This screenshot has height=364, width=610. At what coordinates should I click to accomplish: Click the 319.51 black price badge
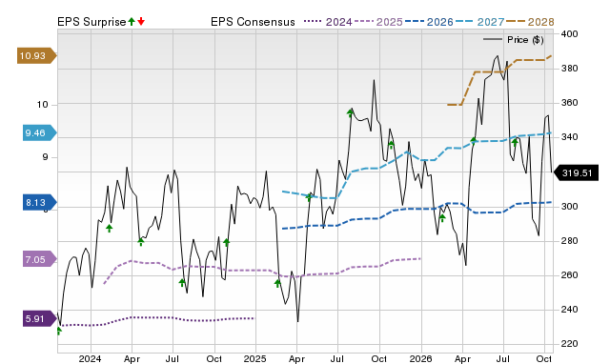coord(576,172)
